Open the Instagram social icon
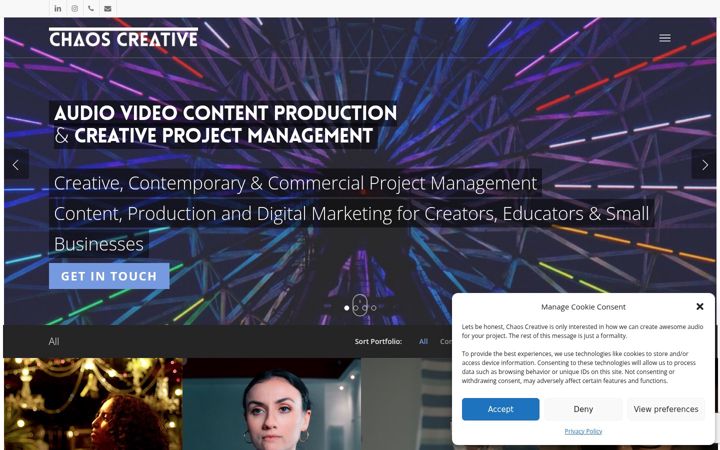 (74, 8)
